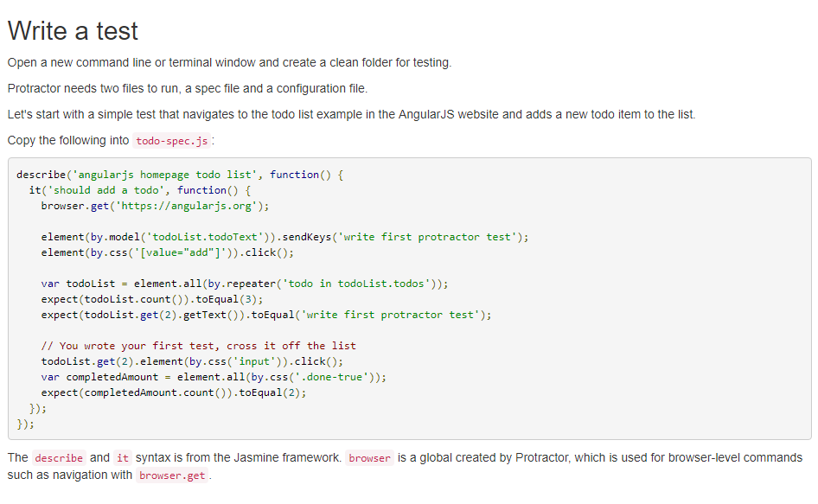Click the "Protractor needs two files to run" sentence
Image resolution: width=818 pixels, height=504 pixels.
187,88
